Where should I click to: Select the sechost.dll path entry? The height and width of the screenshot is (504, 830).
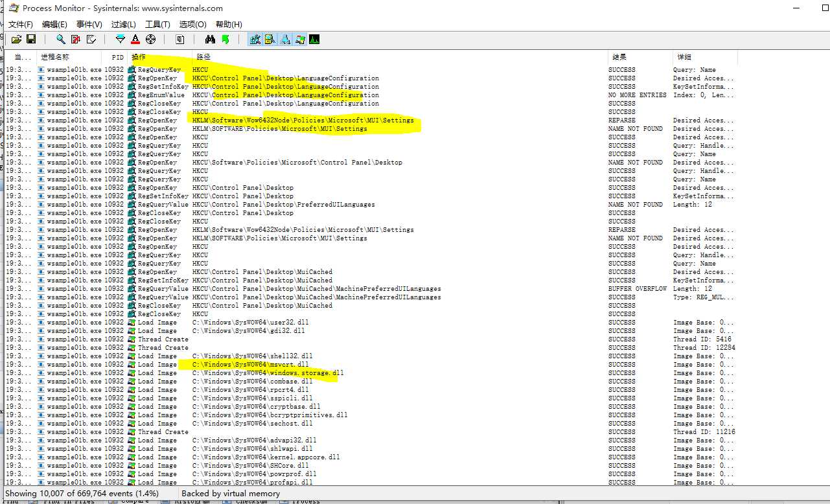click(252, 423)
